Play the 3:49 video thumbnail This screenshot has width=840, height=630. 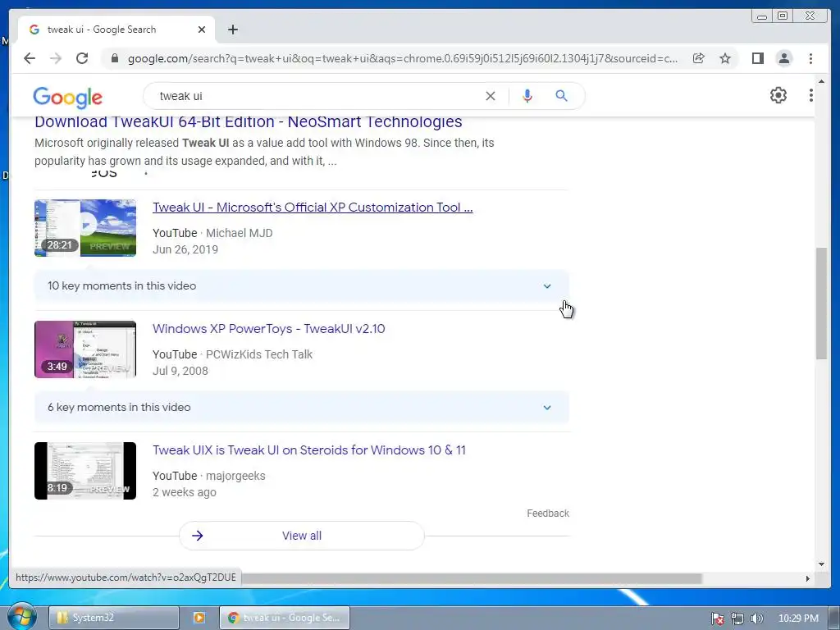(x=85, y=349)
